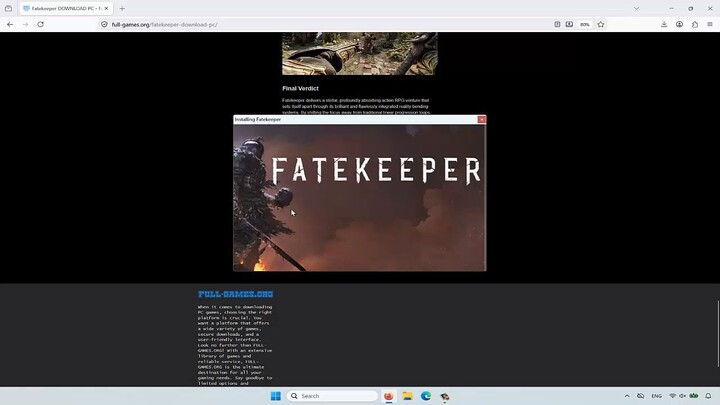The height and width of the screenshot is (405, 720).
Task: Open the extensions puzzle icon
Action: coord(695,24)
